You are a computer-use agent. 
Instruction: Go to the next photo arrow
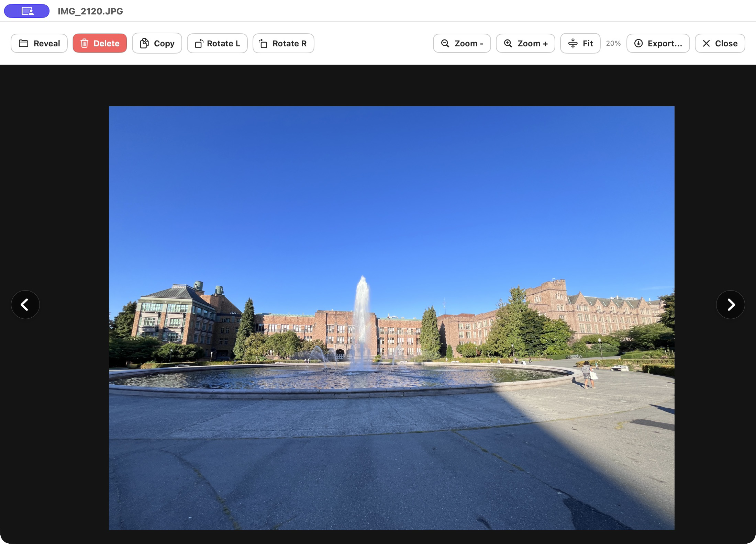click(731, 305)
